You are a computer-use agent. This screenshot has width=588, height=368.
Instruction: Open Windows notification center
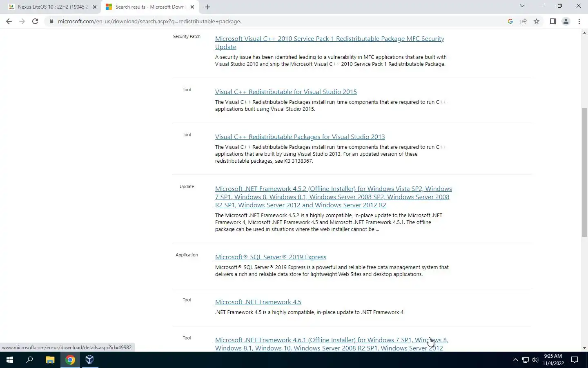tap(575, 360)
